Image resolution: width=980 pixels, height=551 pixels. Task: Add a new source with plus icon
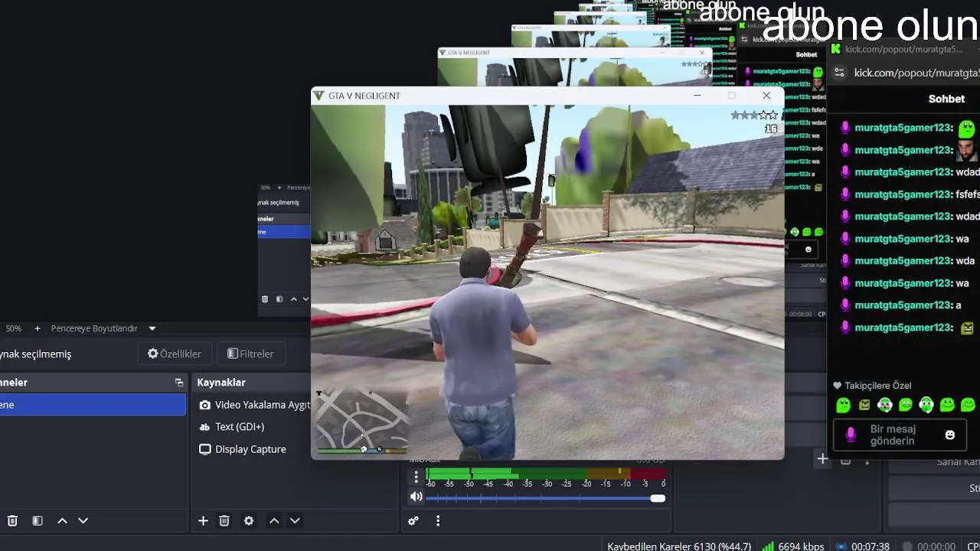[203, 520]
